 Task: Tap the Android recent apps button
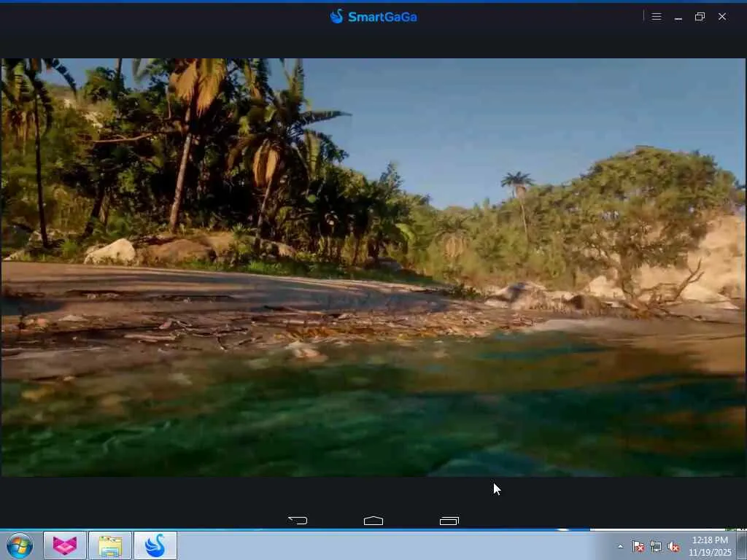(449, 521)
